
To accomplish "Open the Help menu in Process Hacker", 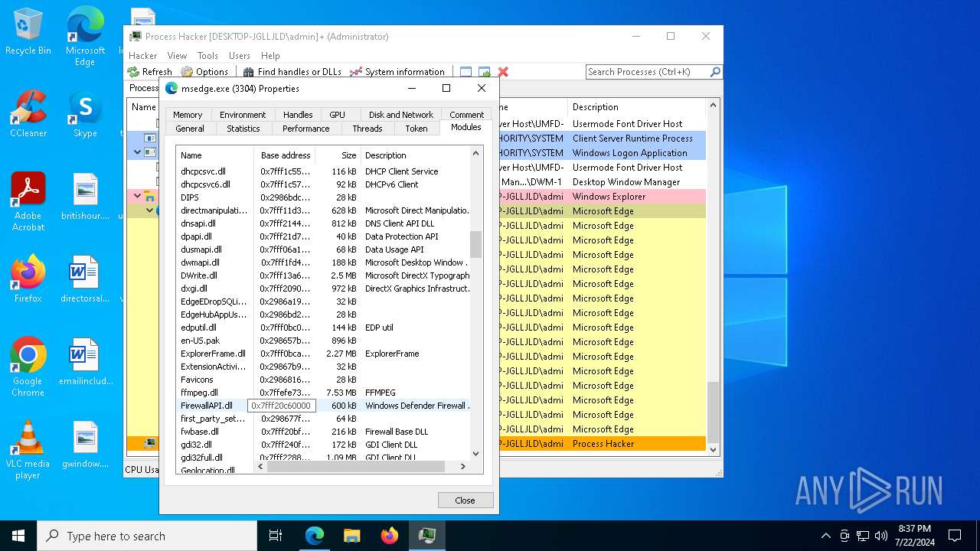I will tap(270, 56).
